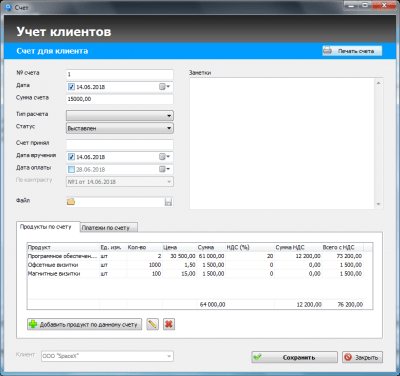Click the Печать счета printer button
Image resolution: width=400 pixels, height=376 pixels.
(352, 51)
